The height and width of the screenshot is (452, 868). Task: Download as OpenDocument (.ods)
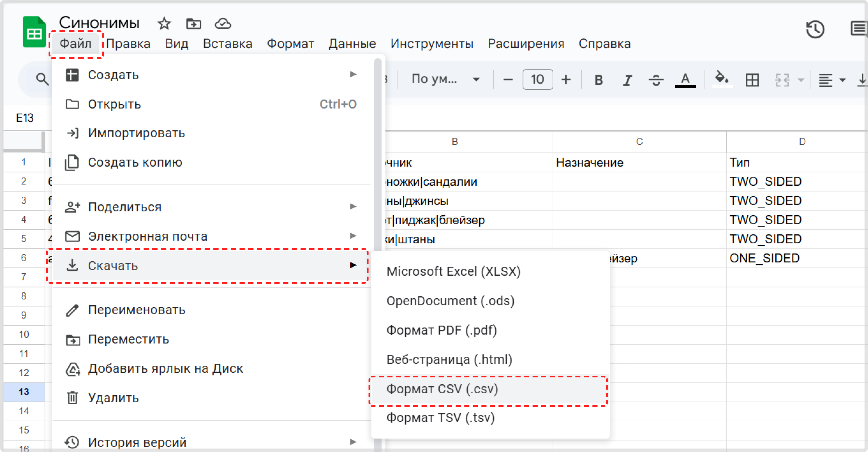(491, 301)
